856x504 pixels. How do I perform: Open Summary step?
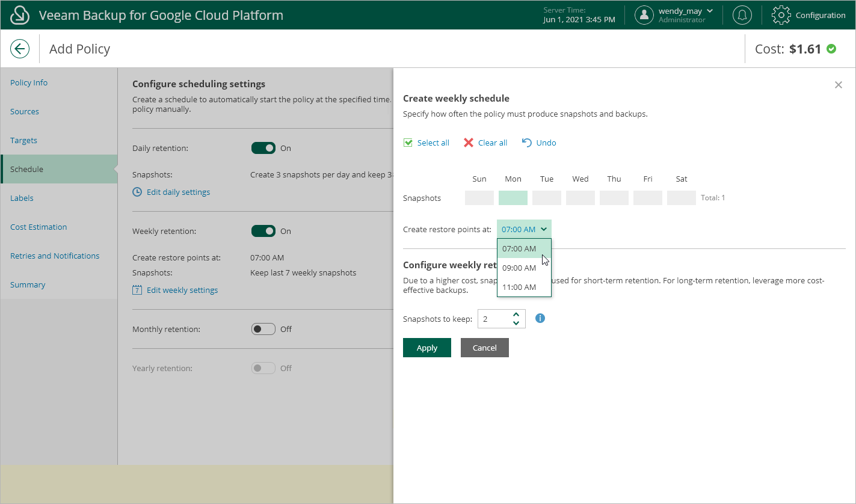pyautogui.click(x=59, y=284)
